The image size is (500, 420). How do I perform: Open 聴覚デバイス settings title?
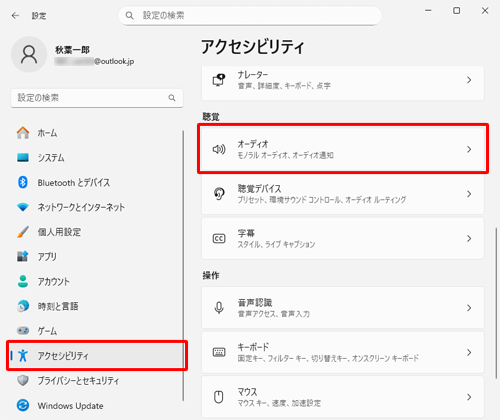[x=259, y=189]
